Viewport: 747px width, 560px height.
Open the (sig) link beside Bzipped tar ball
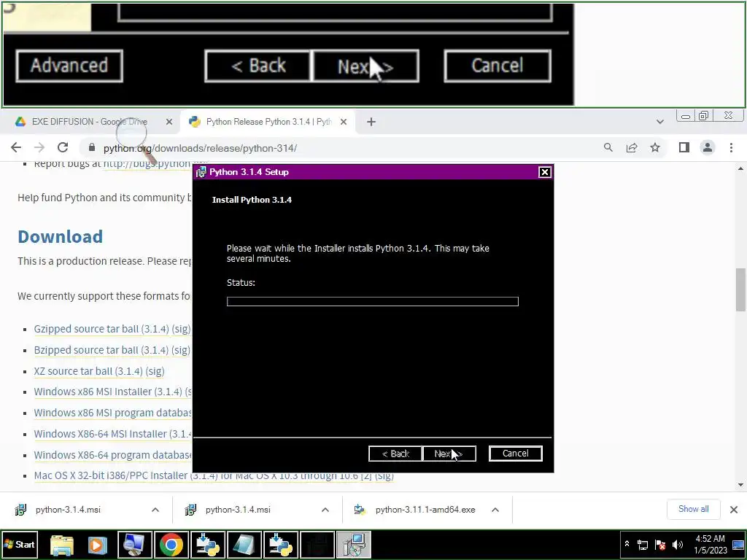click(x=181, y=350)
